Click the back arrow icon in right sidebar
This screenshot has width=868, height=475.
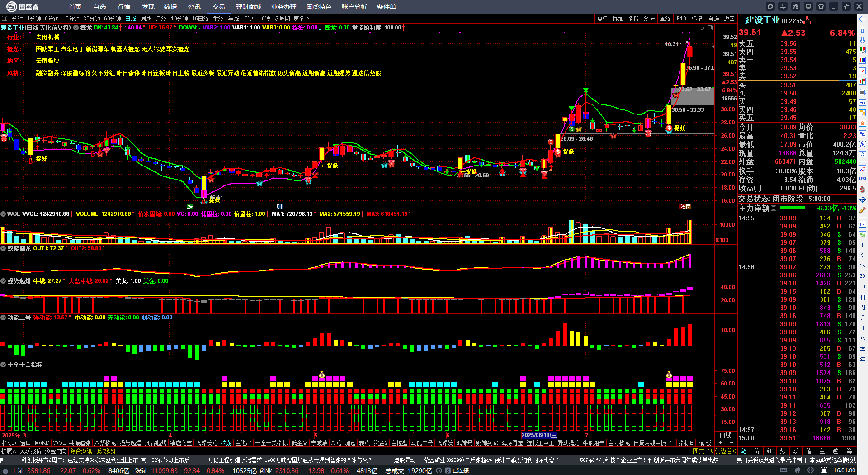coord(863,19)
